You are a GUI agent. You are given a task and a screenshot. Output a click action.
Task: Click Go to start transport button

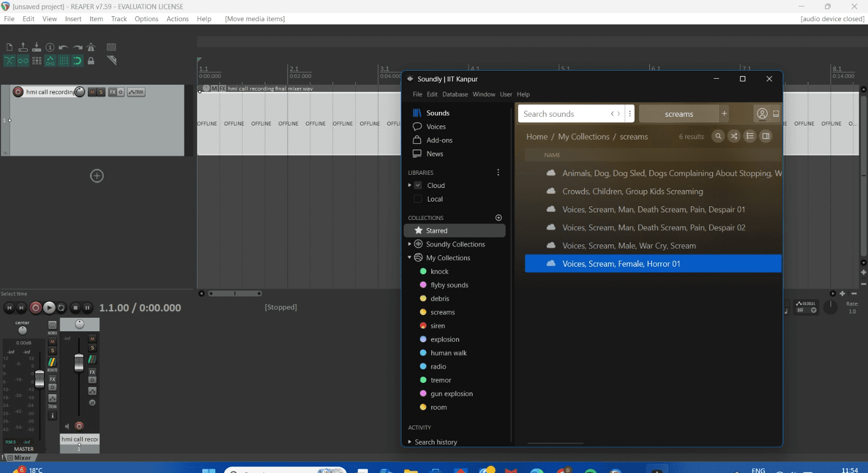click(x=9, y=308)
